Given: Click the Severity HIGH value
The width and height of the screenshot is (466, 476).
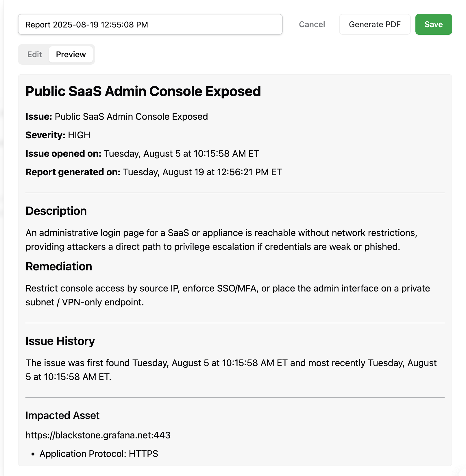Looking at the screenshot, I should point(79,135).
